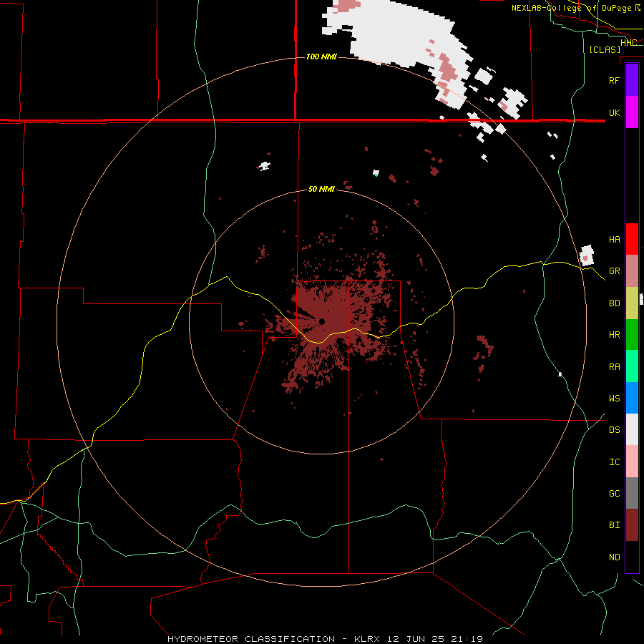Click the BD legend label
The image size is (644, 644).
(x=614, y=303)
